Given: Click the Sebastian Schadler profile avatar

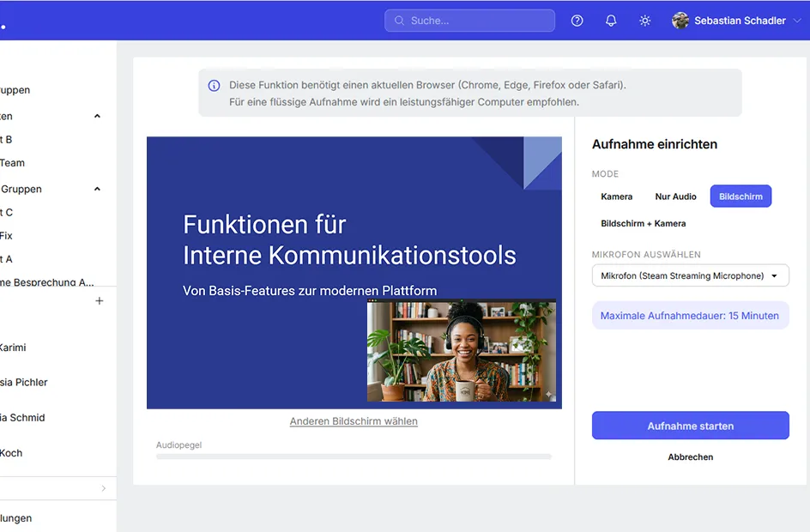Looking at the screenshot, I should click(680, 21).
